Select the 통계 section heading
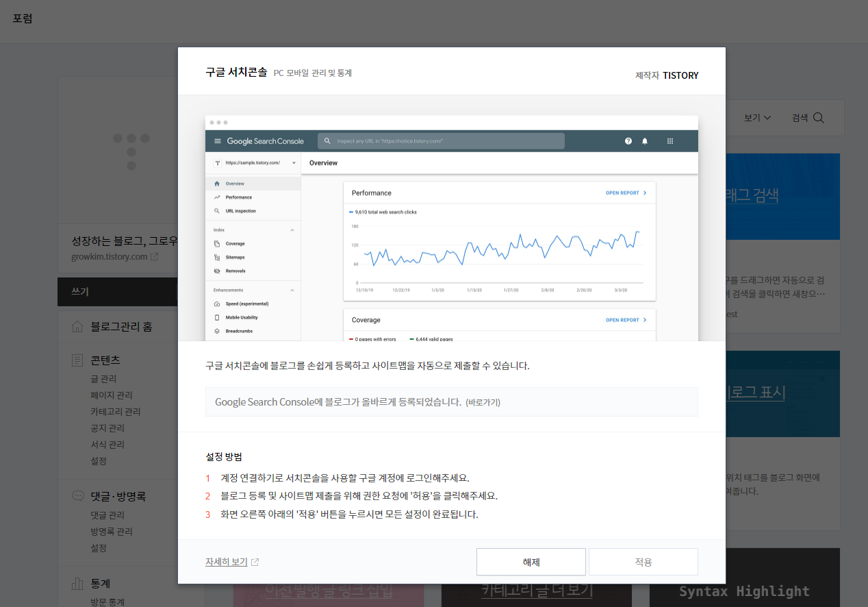This screenshot has height=607, width=868. [101, 584]
